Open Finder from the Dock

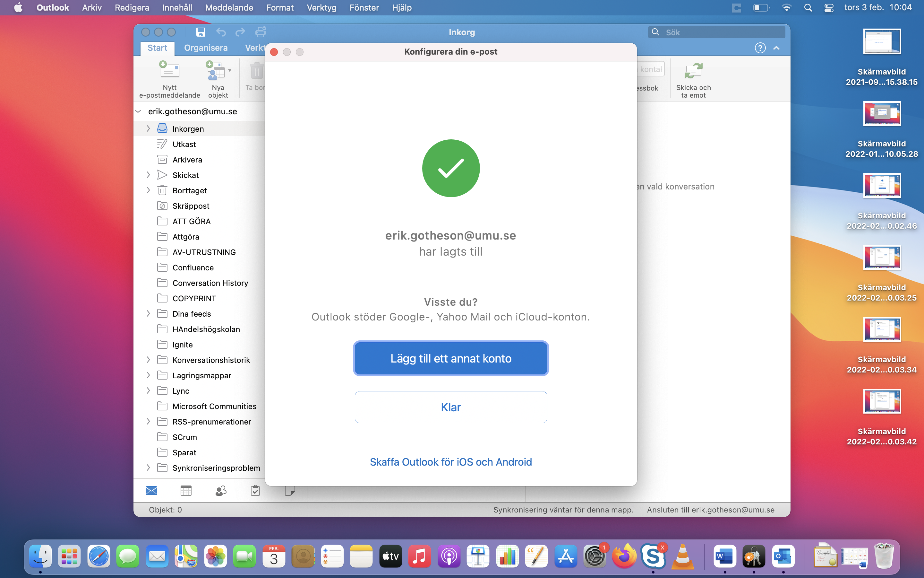pyautogui.click(x=40, y=556)
